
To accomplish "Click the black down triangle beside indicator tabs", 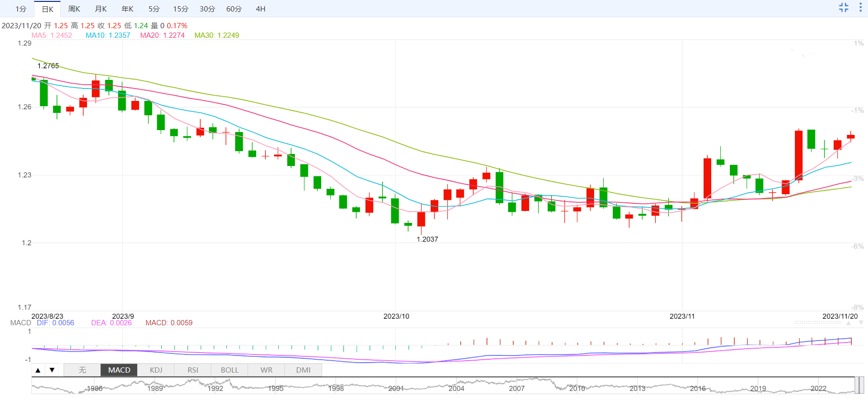I will click(x=52, y=370).
